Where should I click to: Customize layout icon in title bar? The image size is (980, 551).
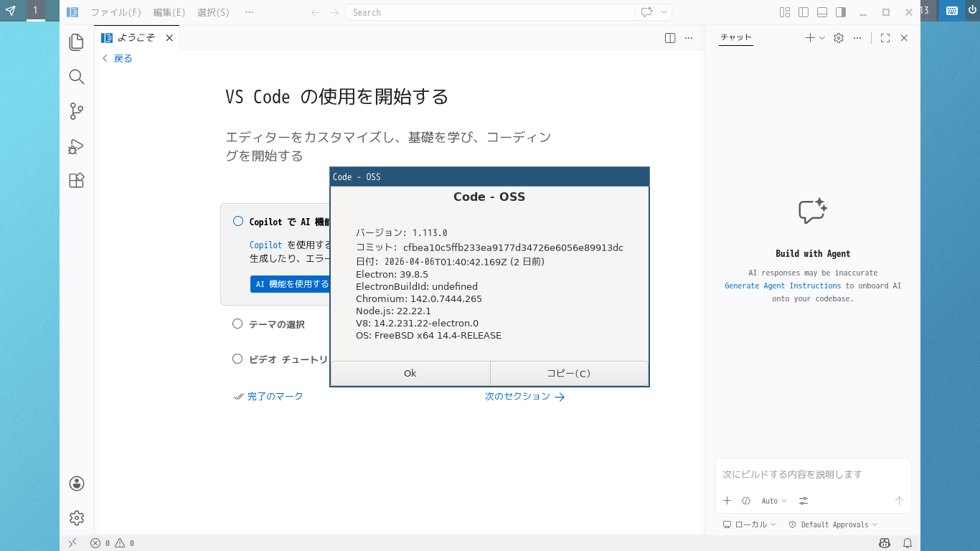pos(785,12)
